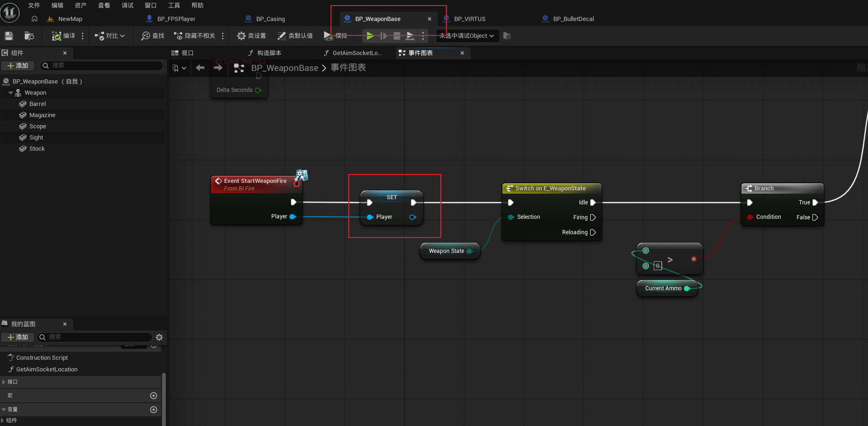
Task: Click 添加 in the components panel
Action: [18, 66]
